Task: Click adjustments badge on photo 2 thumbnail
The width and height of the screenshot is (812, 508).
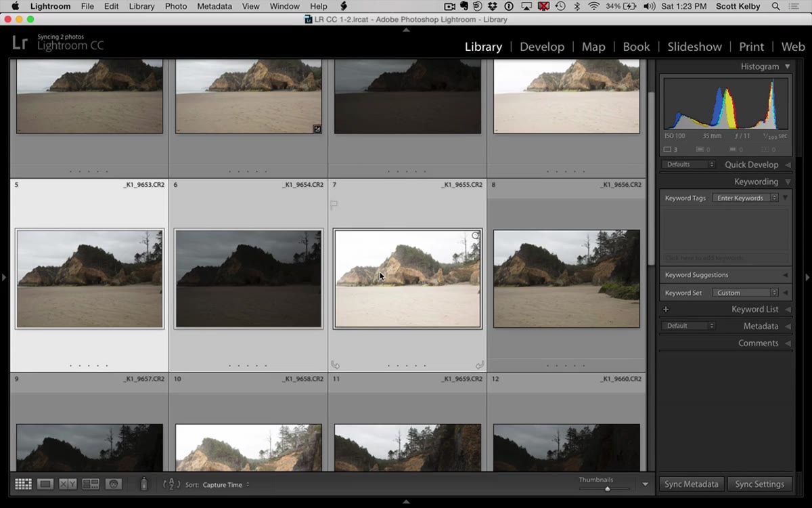Action: [x=317, y=129]
